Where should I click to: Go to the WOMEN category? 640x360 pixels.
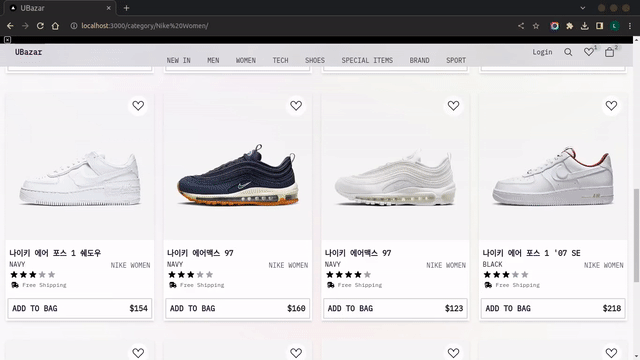[246, 60]
